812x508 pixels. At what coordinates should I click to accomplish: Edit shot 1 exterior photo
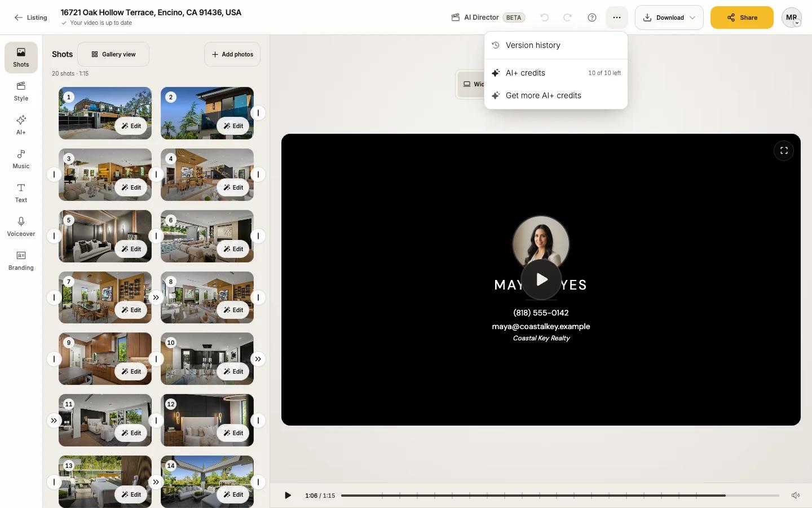131,126
